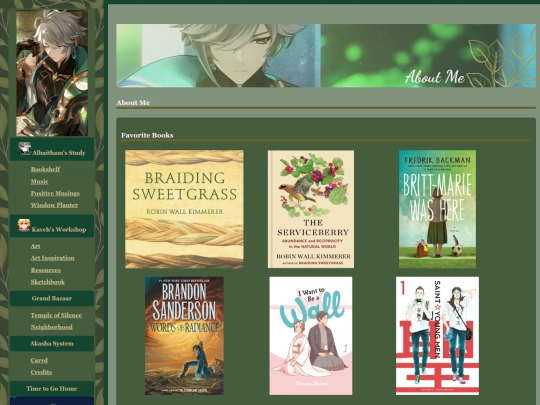This screenshot has width=540, height=405.
Task: Visit the Temple of Silence link
Action: 56,315
